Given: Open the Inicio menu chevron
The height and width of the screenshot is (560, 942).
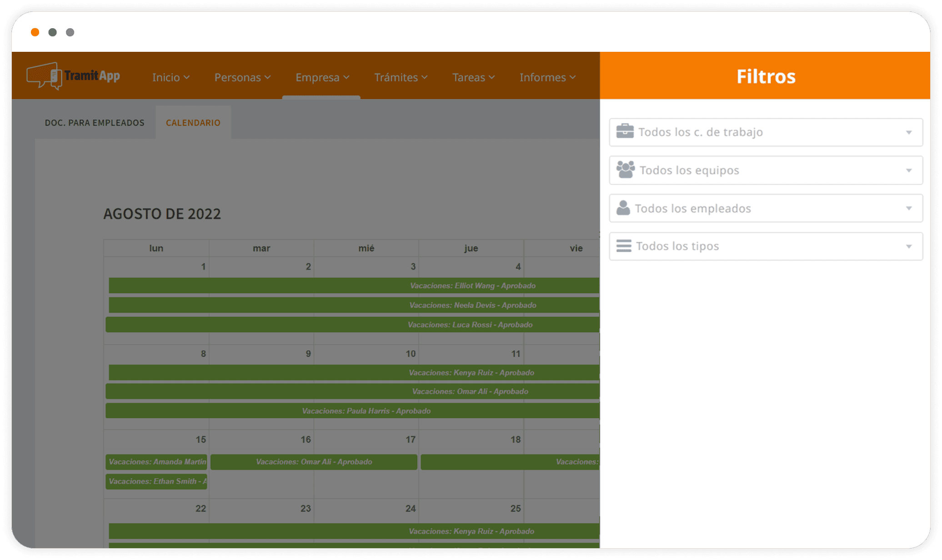Looking at the screenshot, I should 186,78.
